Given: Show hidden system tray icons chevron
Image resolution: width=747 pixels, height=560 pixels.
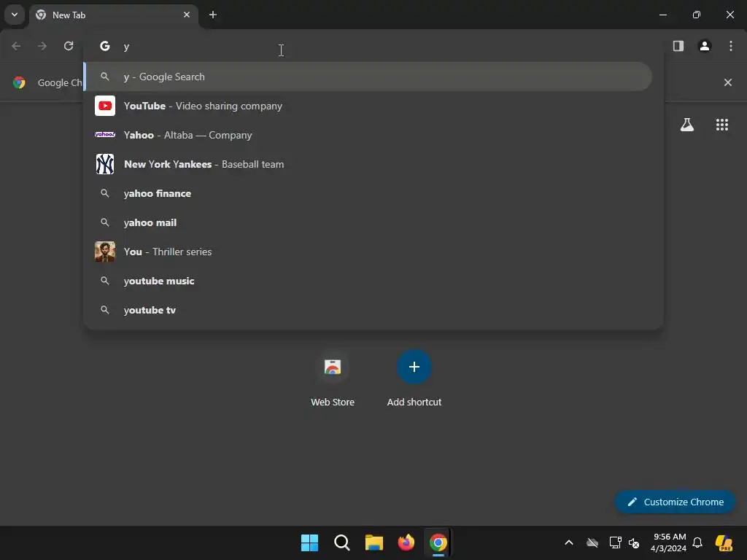Looking at the screenshot, I should click(569, 542).
